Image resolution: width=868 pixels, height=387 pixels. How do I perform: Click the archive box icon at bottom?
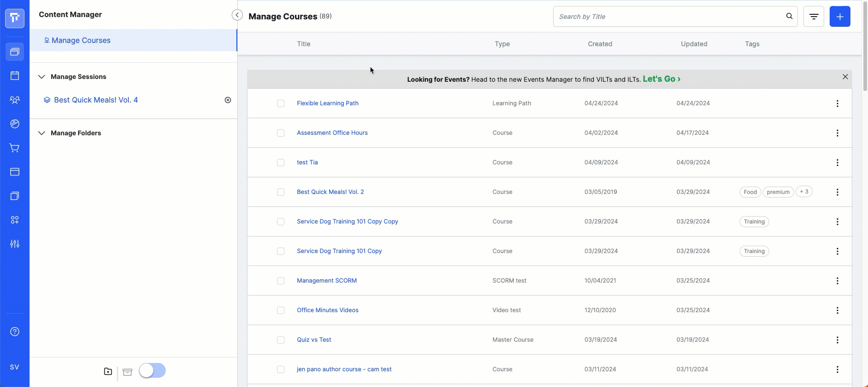[127, 372]
